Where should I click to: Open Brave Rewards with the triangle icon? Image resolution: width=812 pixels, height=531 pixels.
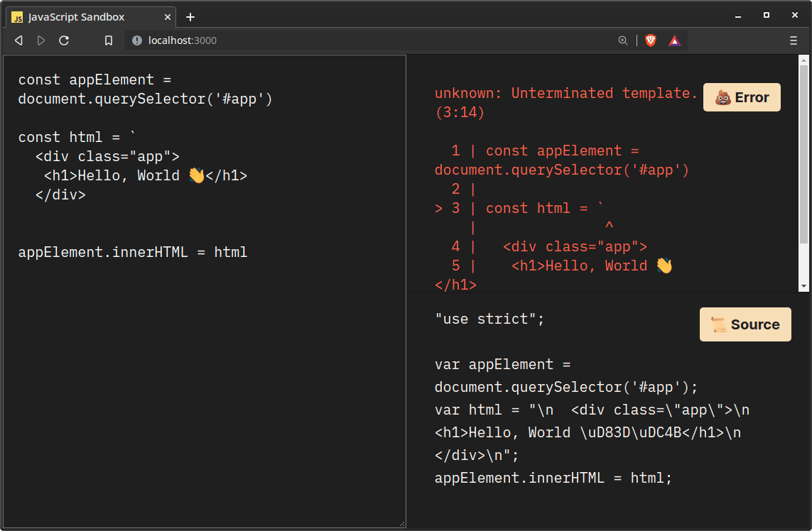click(x=673, y=40)
